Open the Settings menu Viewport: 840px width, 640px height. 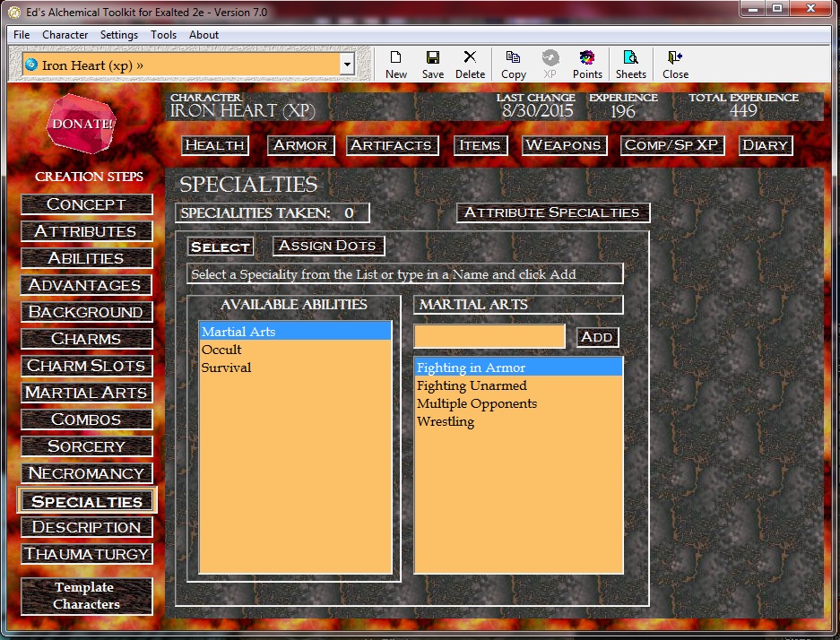(119, 35)
